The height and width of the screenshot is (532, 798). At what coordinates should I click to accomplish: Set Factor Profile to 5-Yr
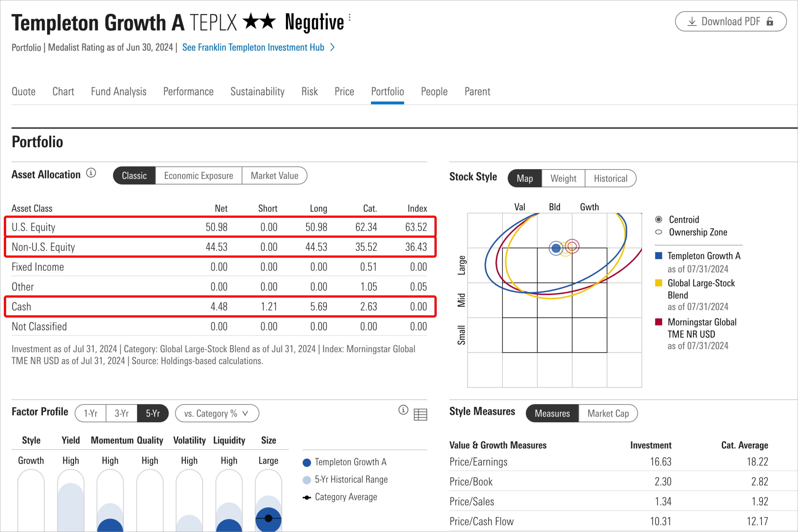[153, 413]
